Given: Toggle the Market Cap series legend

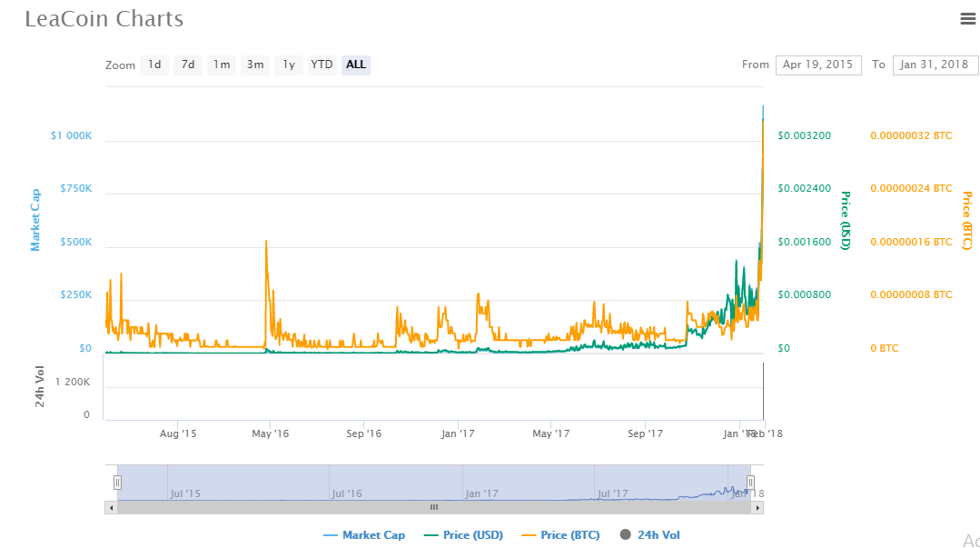Looking at the screenshot, I should tap(364, 535).
